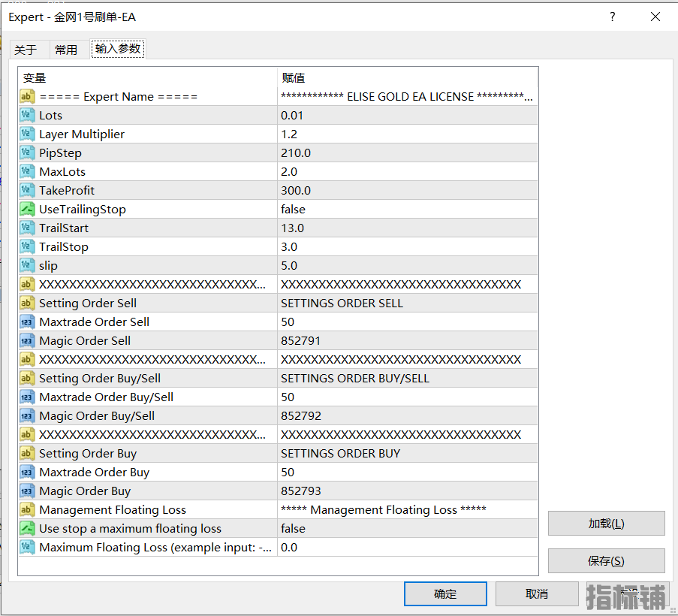Click the string icon beside Setting Order Sell
678x616 pixels.
tap(27, 303)
